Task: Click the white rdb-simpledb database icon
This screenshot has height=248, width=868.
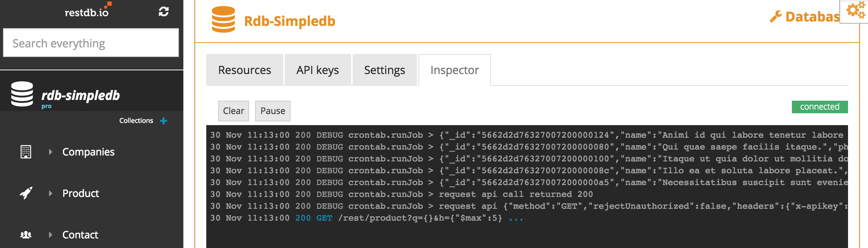Action: [x=22, y=94]
